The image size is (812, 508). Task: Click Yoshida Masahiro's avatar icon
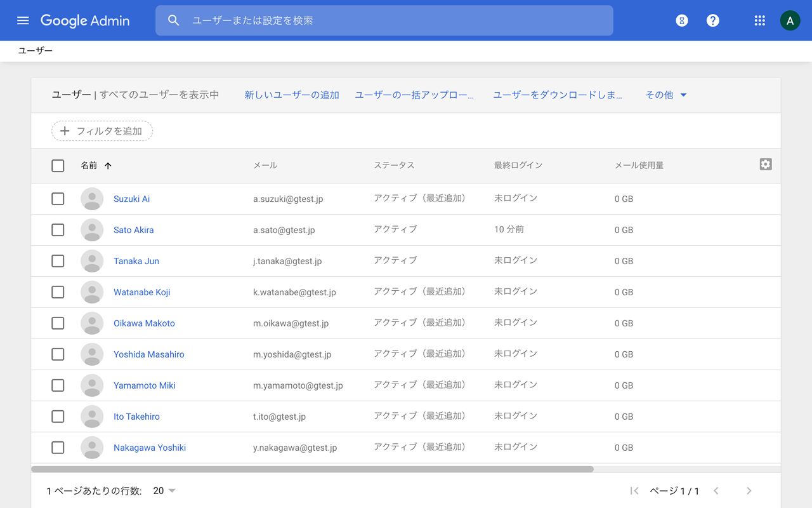point(92,354)
